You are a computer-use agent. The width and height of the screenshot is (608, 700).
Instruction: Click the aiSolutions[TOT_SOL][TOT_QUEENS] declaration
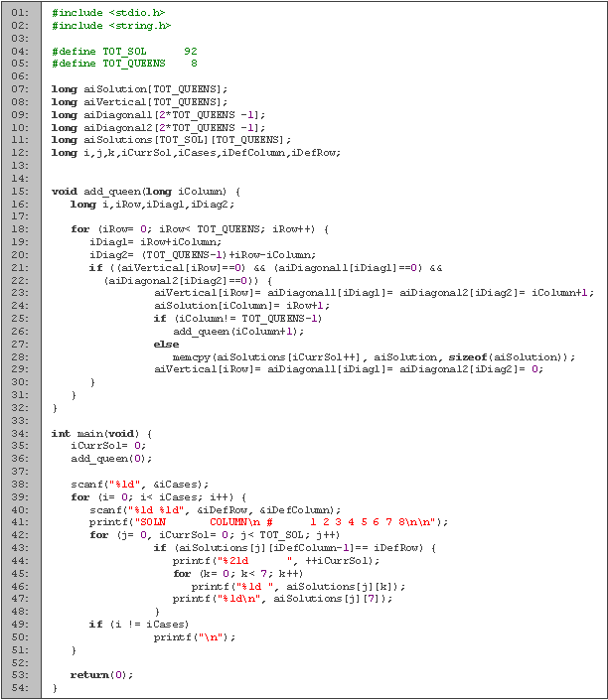(x=171, y=140)
